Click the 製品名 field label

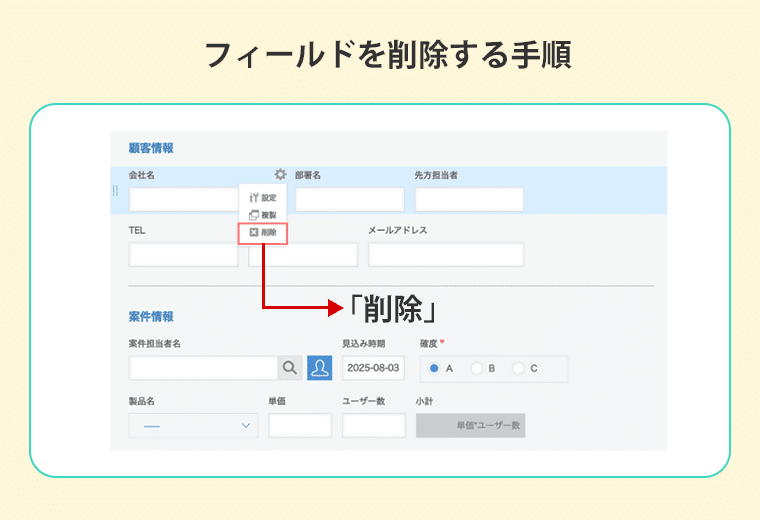(142, 401)
